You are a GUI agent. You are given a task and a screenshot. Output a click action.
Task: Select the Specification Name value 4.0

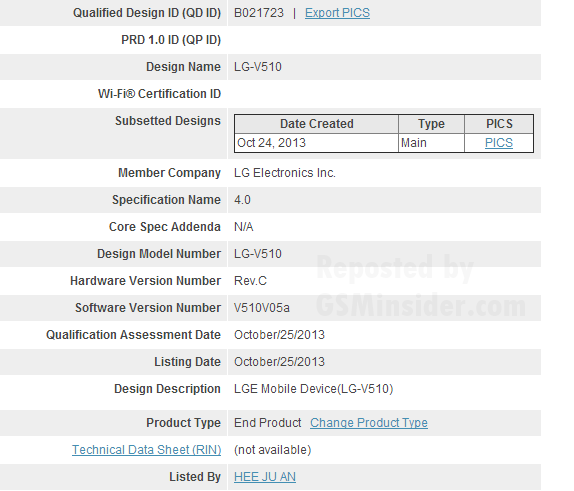click(x=242, y=200)
